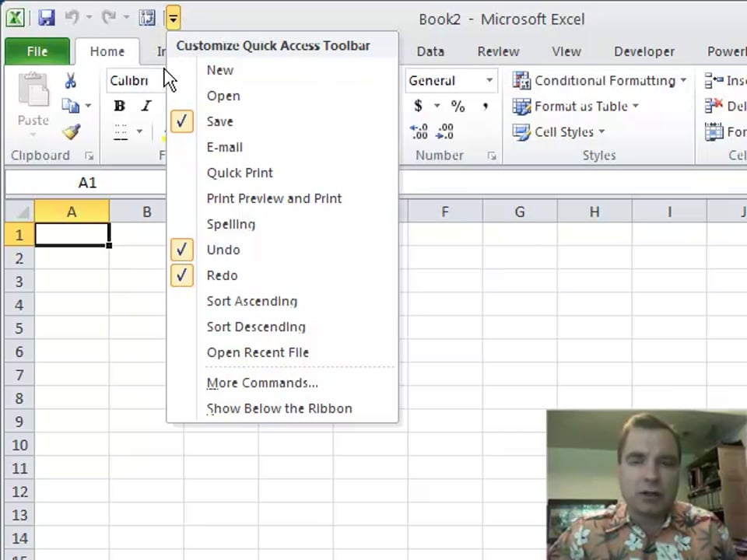The image size is (747, 560).
Task: Switch to the Home tab
Action: point(107,51)
